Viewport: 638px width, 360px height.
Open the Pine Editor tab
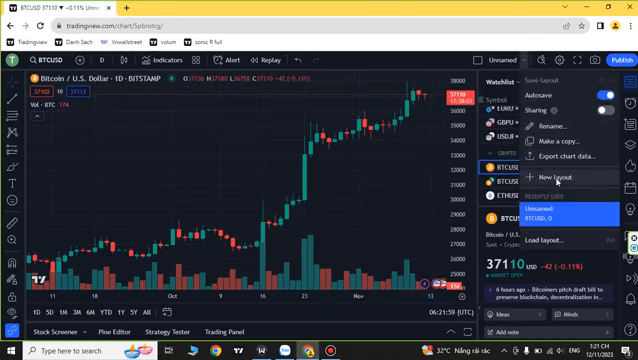click(x=114, y=332)
